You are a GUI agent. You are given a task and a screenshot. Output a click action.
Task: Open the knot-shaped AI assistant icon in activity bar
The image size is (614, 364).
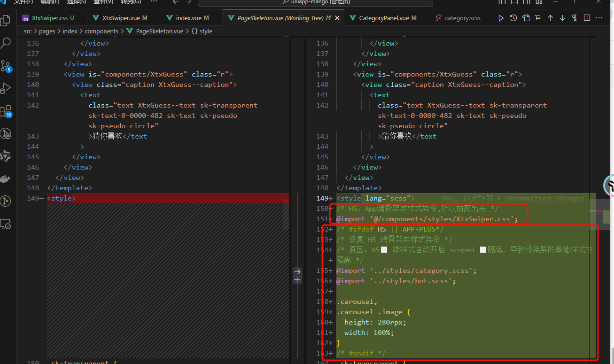pos(6,156)
